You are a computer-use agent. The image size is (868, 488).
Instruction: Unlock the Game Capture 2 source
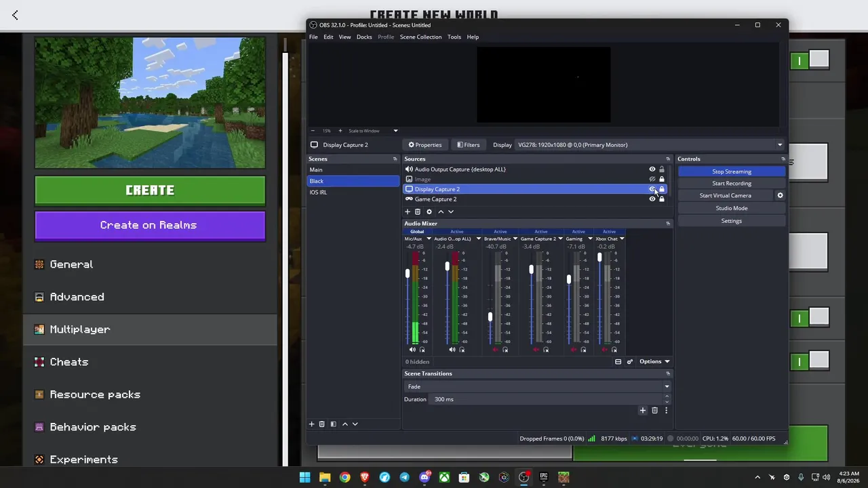point(662,199)
